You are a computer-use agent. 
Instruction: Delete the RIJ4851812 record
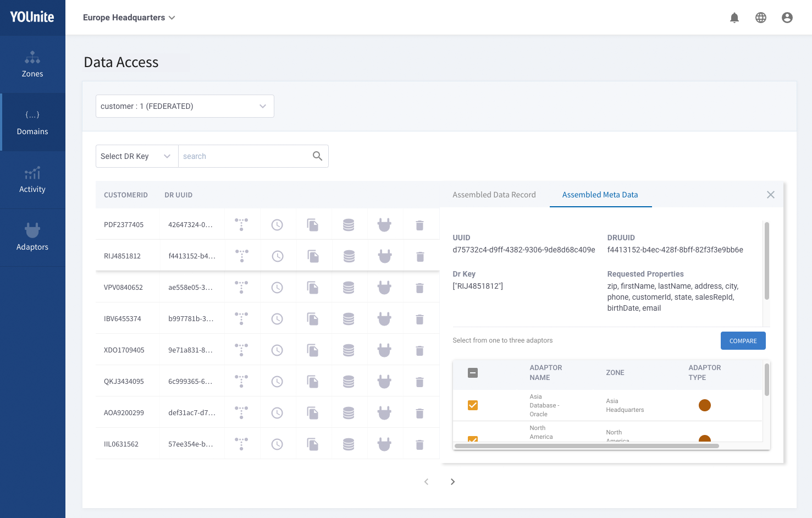[x=421, y=256]
